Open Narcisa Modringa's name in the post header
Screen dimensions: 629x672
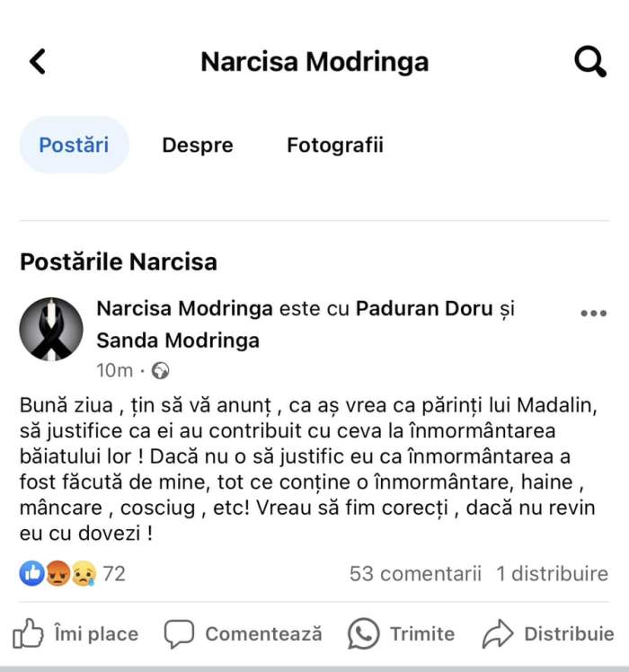[x=184, y=309]
